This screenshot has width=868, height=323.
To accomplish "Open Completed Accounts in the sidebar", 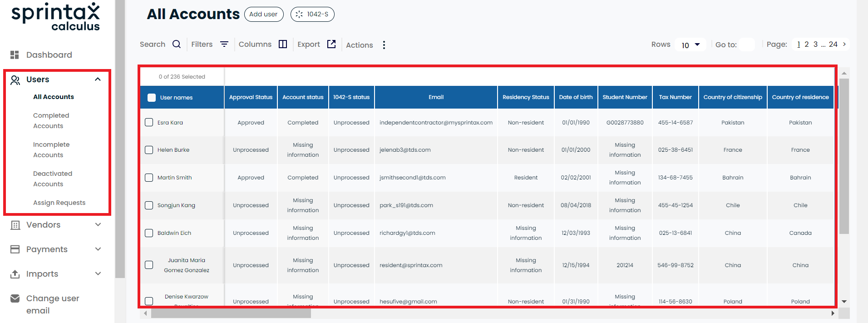I will click(x=51, y=121).
